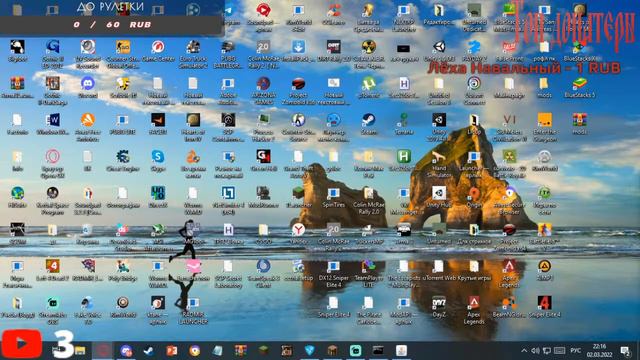Open File Explorer on the taskbar

coord(80,351)
